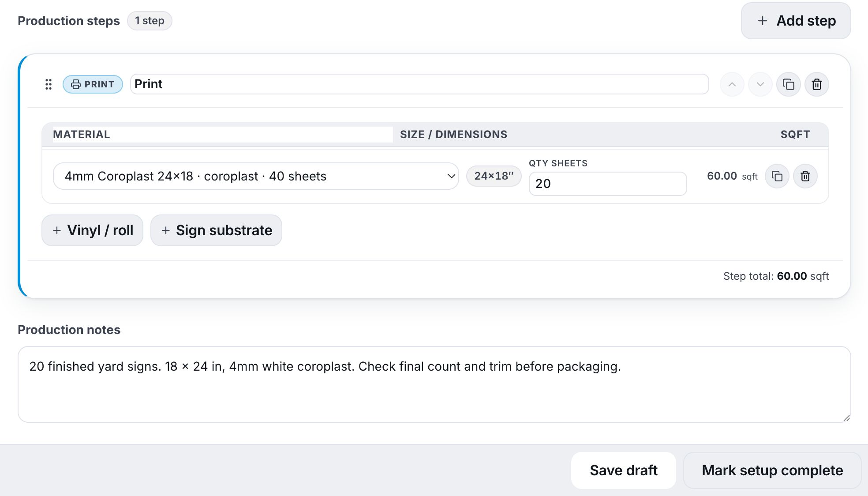The width and height of the screenshot is (868, 496).
Task: Add a Sign substrate material
Action: (216, 230)
